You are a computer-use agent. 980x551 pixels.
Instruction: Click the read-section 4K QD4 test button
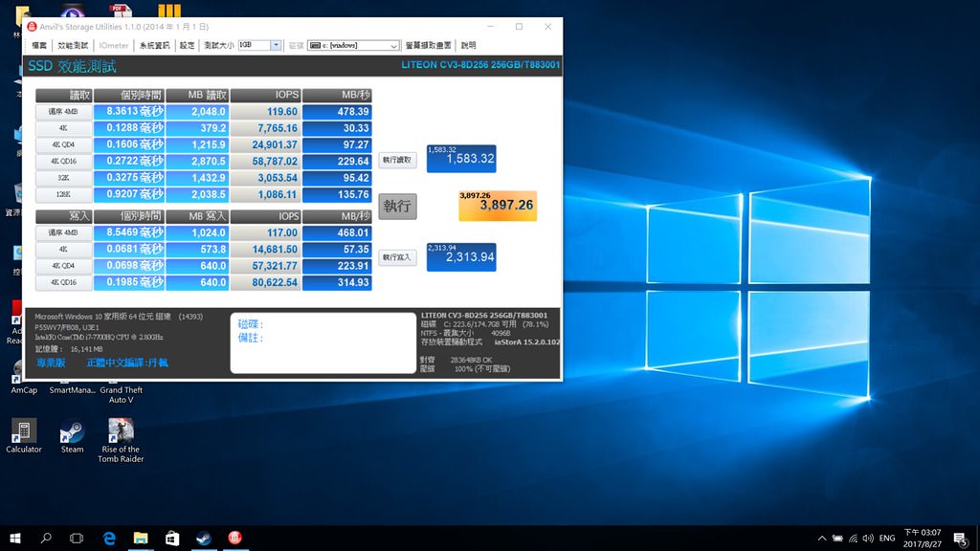pyautogui.click(x=64, y=145)
